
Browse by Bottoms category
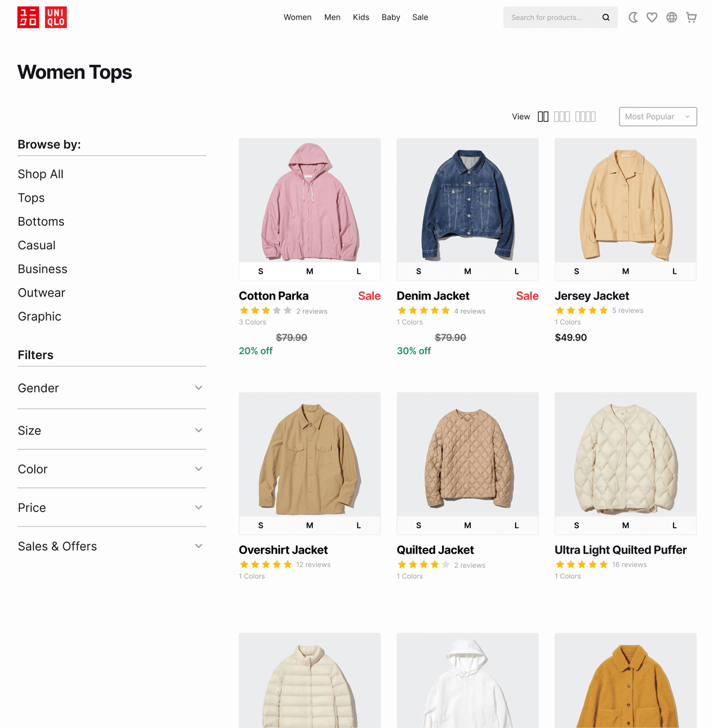pos(41,221)
